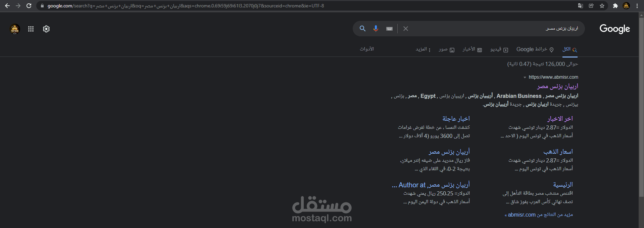Click the browser forward arrow

[x=18, y=6]
